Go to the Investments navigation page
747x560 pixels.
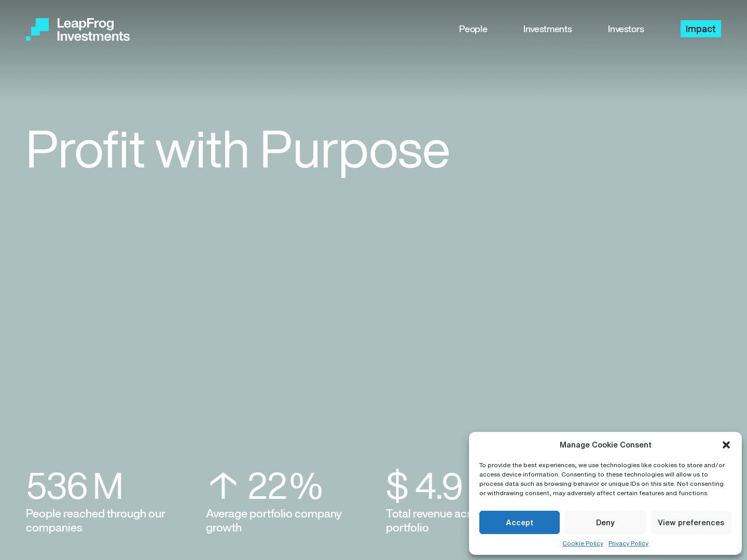[x=547, y=29]
